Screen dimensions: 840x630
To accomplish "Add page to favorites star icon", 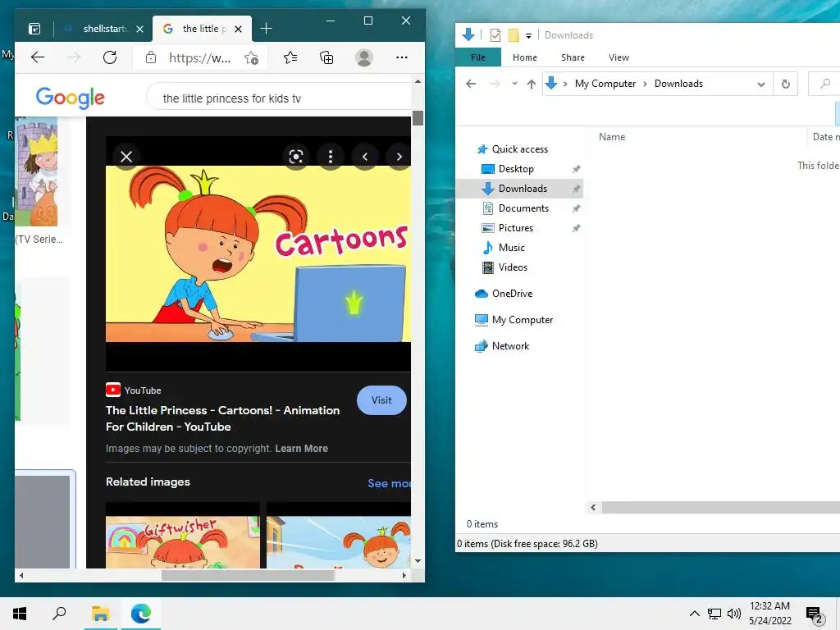I will click(251, 58).
